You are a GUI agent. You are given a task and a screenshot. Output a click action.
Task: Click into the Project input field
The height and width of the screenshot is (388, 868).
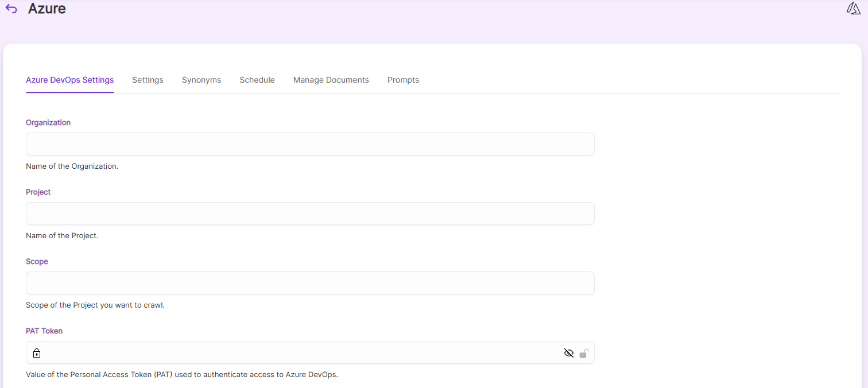click(x=310, y=214)
